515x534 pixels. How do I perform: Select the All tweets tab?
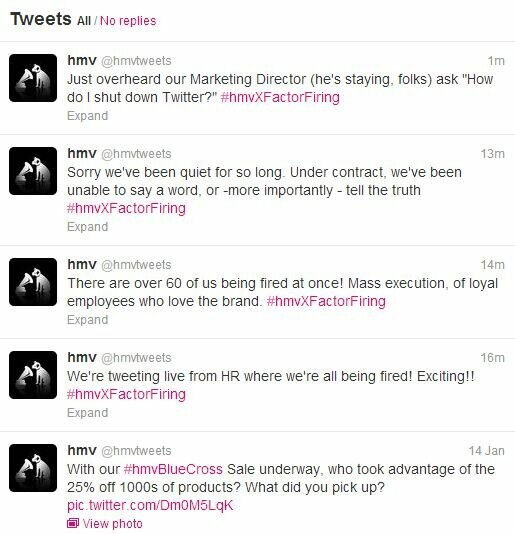coord(84,21)
